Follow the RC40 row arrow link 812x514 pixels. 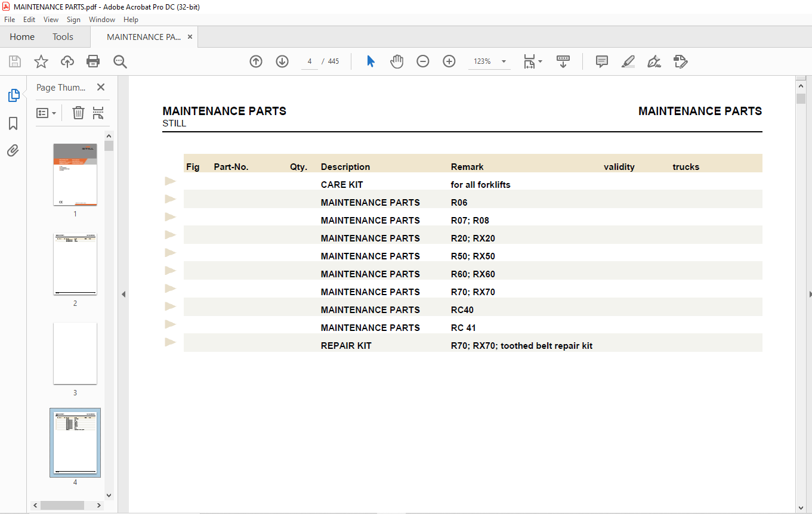click(171, 306)
